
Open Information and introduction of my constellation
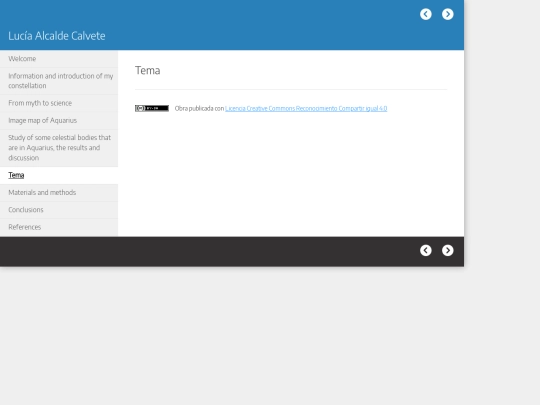pyautogui.click(x=59, y=81)
